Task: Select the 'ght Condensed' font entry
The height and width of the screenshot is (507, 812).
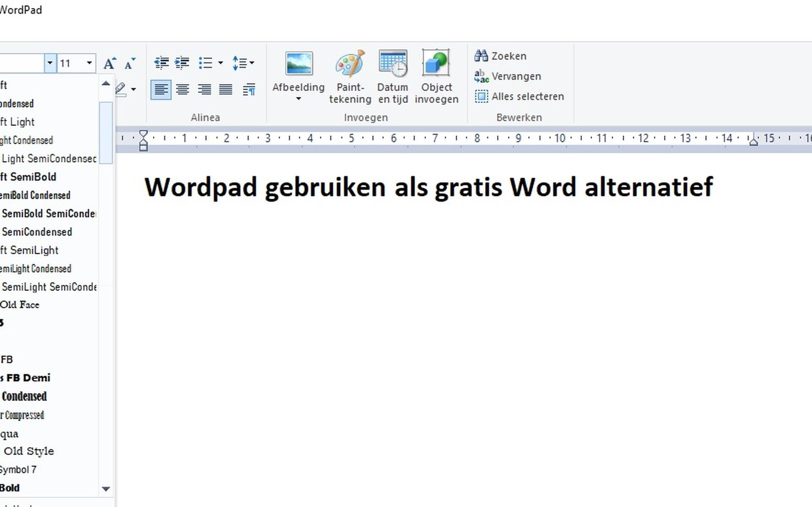Action: 49,140
